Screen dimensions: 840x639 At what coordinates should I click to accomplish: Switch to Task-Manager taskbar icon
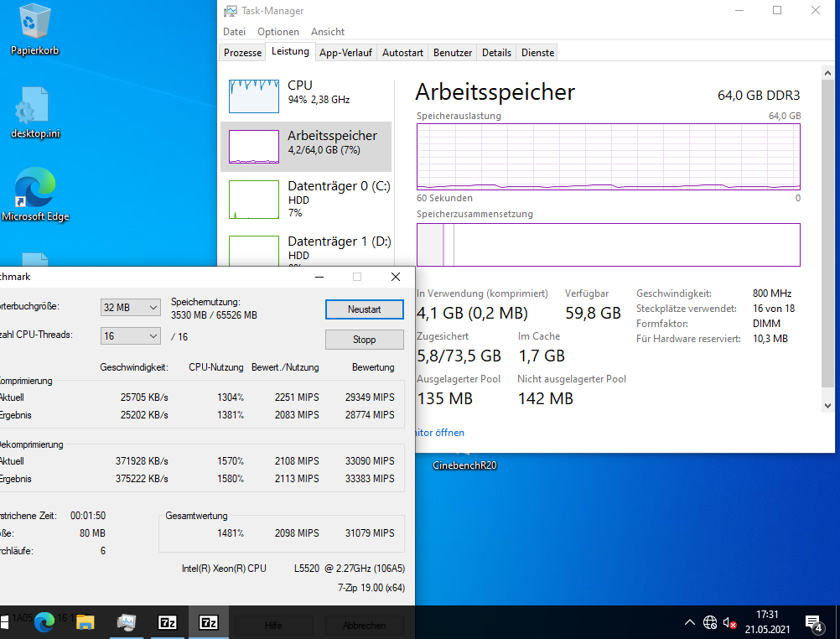coord(127,622)
